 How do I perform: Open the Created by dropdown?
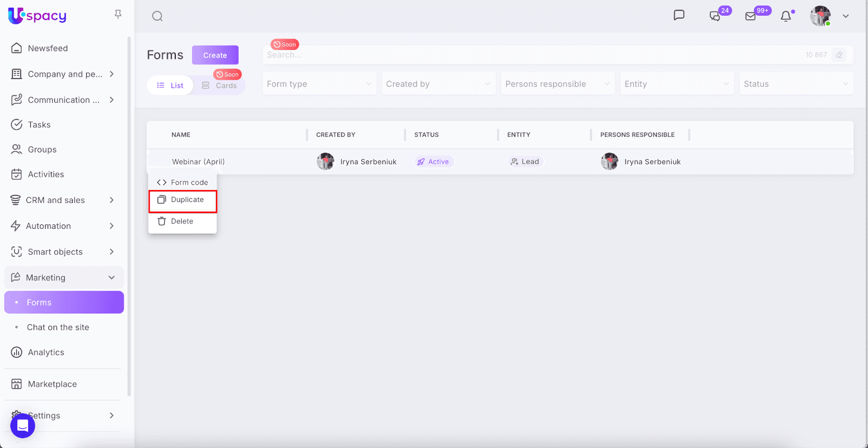click(x=439, y=84)
